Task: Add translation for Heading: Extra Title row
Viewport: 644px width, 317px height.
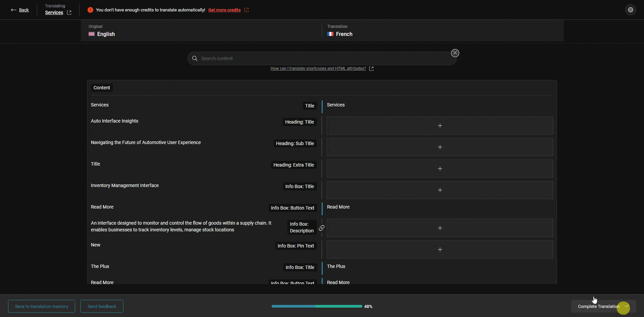Action: click(440, 169)
